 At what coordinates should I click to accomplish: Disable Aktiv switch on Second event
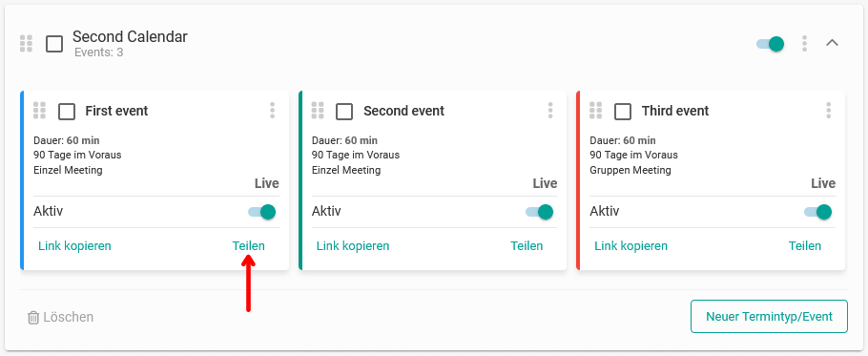[x=540, y=212]
